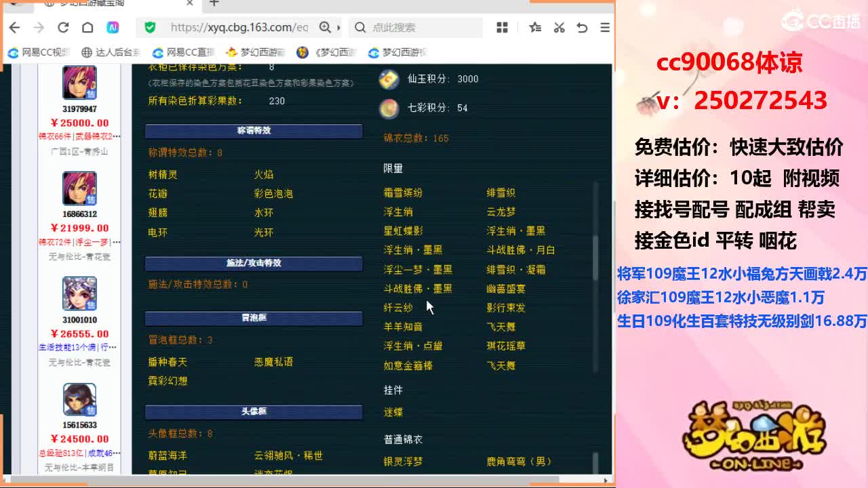Go back using the browser back arrow
This screenshot has width=868, height=488.
[x=14, y=27]
